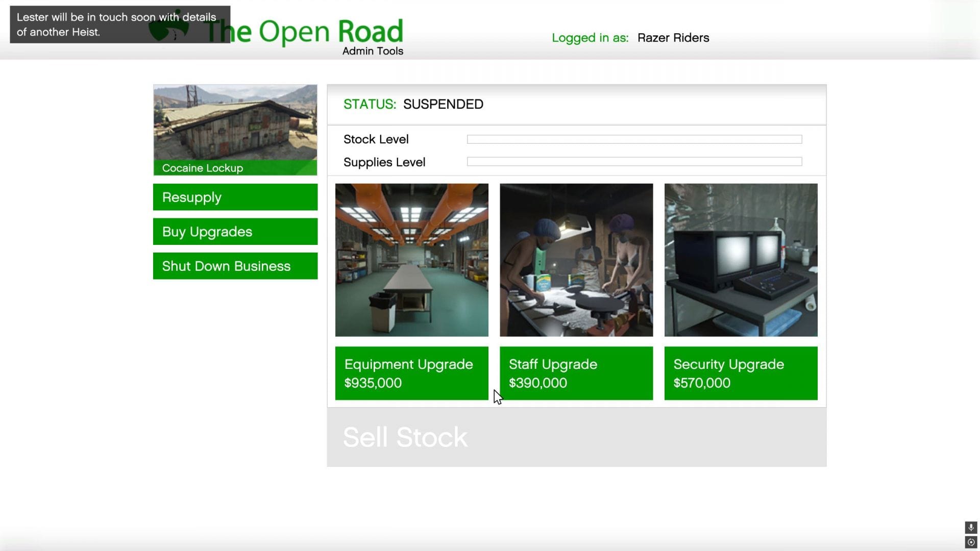Select Shut Down Business
This screenshot has width=980, height=551.
click(235, 266)
